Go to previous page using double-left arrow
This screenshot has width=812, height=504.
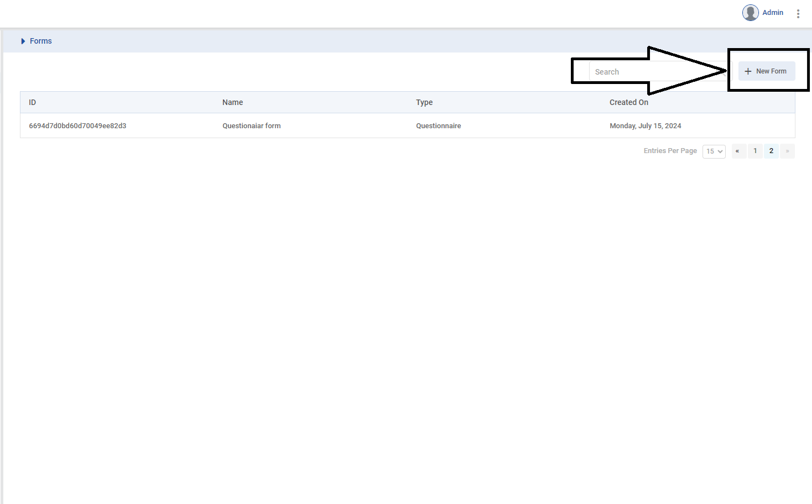[738, 151]
